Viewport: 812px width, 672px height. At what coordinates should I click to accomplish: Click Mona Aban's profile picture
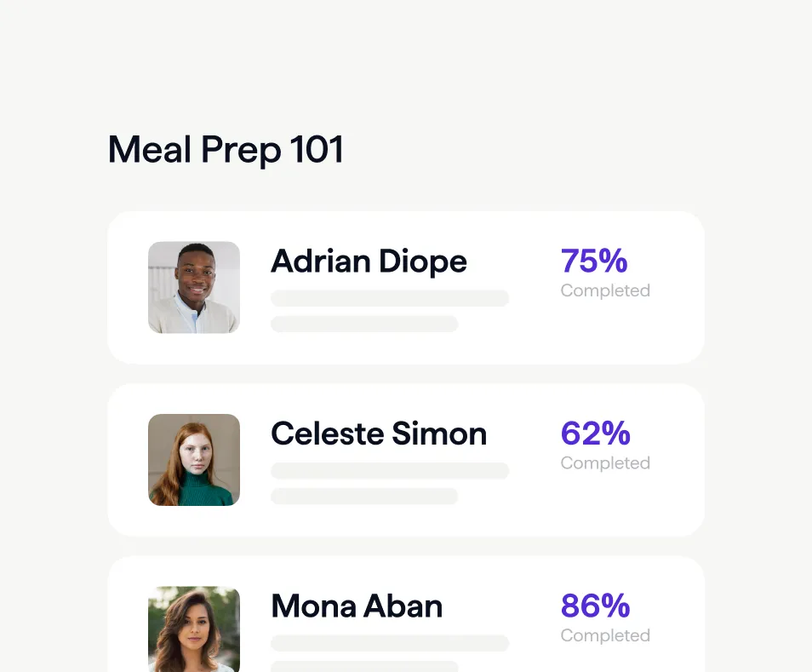(193, 629)
